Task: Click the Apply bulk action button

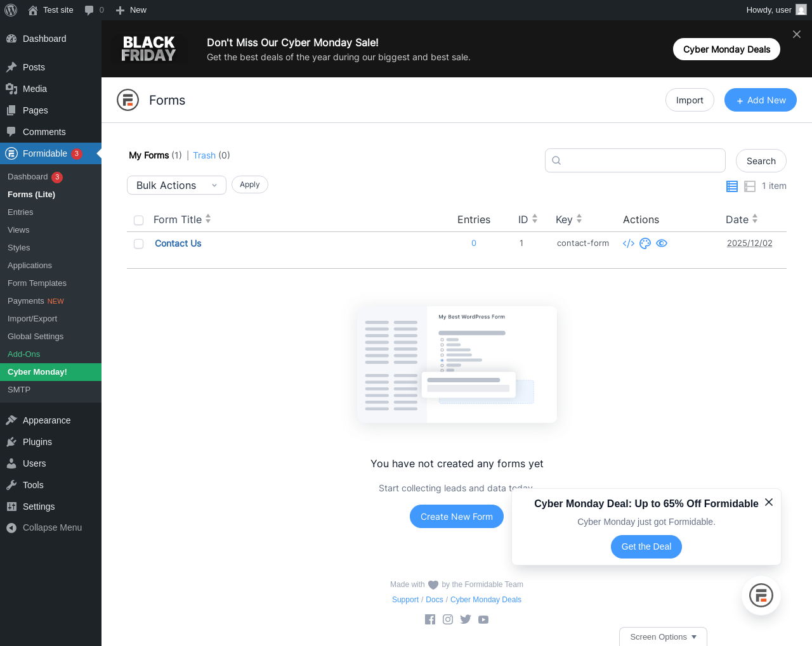Action: 250,184
